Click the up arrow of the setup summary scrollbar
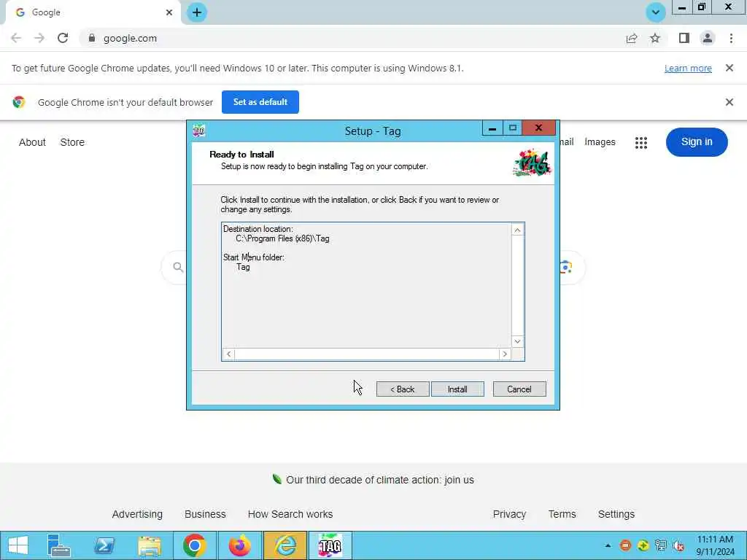The width and height of the screenshot is (747, 560). (517, 230)
